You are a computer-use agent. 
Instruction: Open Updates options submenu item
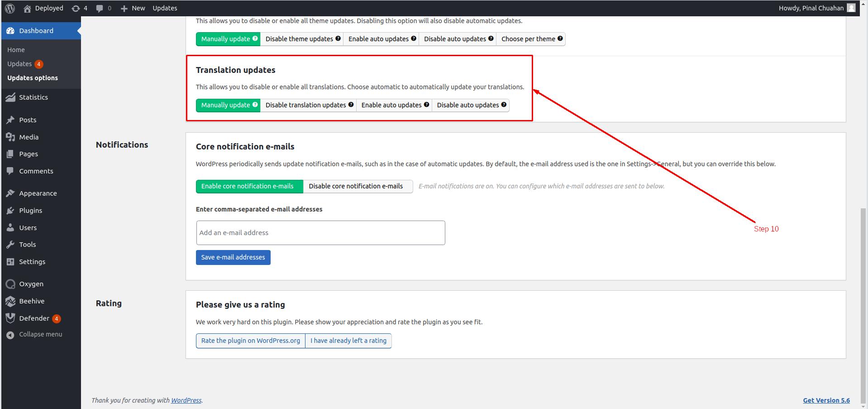pyautogui.click(x=33, y=78)
